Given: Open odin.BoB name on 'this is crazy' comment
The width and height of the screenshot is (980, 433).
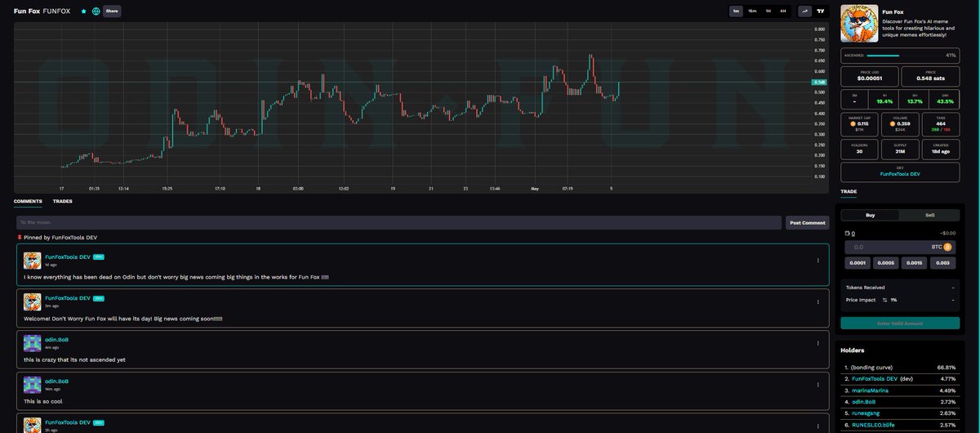Looking at the screenshot, I should (56, 339).
